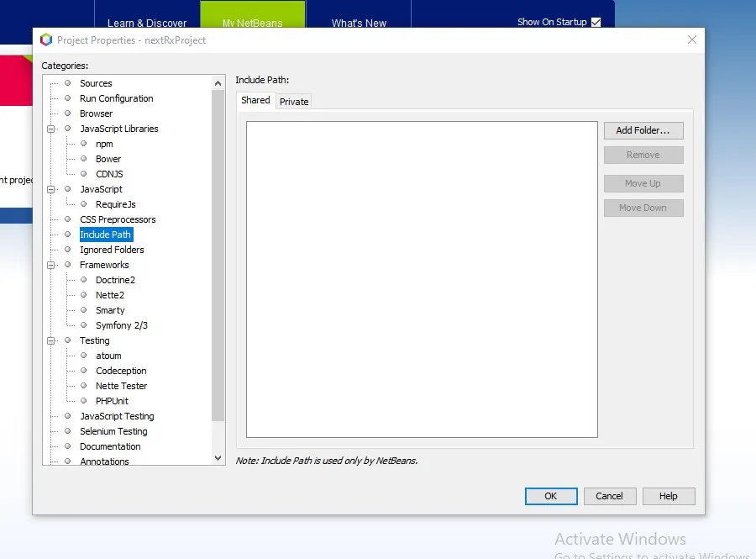Click bullet icon beside Documentation

click(67, 446)
